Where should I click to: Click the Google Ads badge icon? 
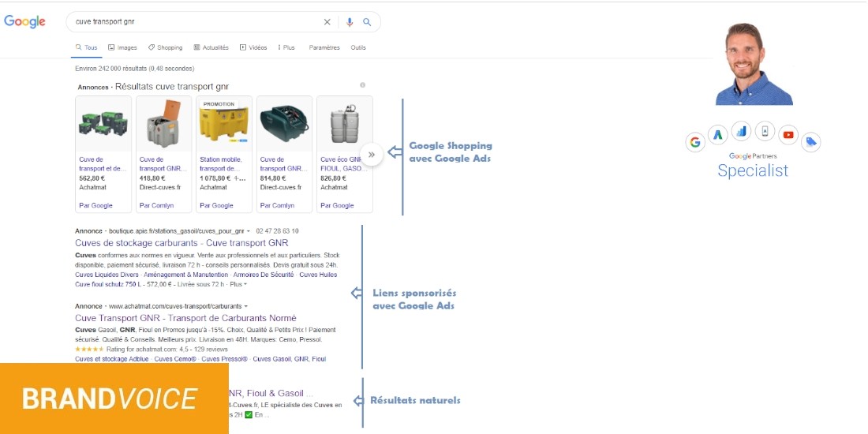click(718, 134)
